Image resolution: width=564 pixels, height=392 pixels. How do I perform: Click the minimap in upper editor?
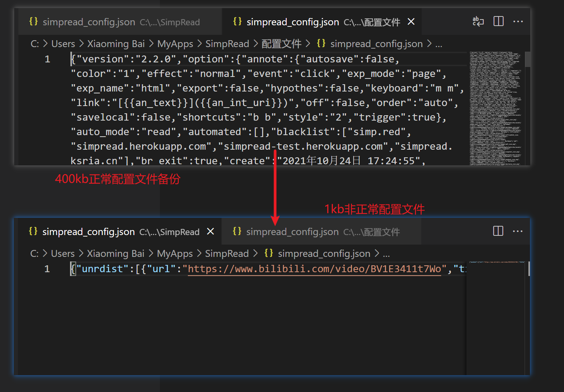click(495, 108)
